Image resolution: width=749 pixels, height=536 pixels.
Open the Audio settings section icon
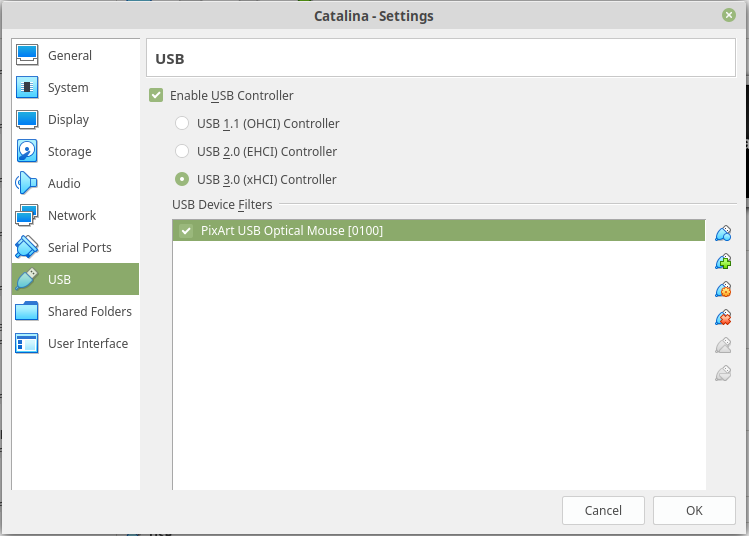click(27, 184)
